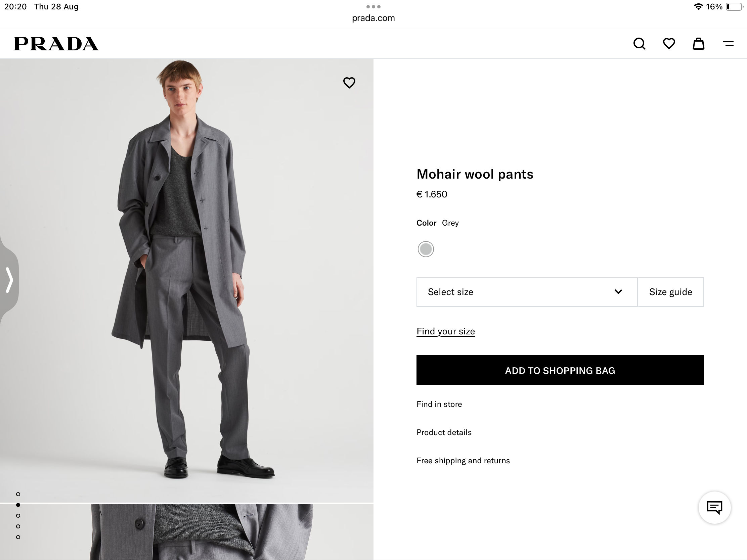Image resolution: width=747 pixels, height=560 pixels.
Task: Open the Size guide
Action: coord(670,292)
